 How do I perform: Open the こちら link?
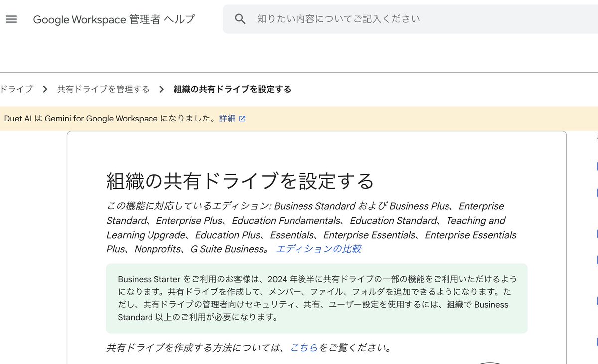304,348
